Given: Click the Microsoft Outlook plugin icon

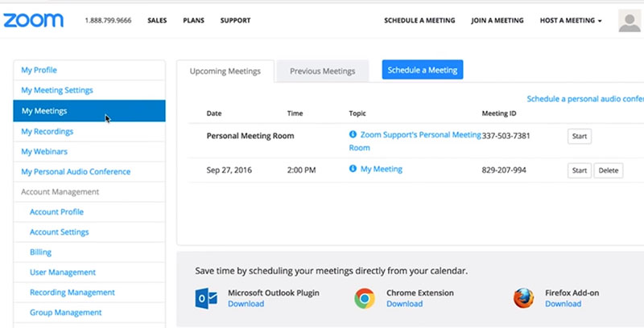Looking at the screenshot, I should point(207,298).
